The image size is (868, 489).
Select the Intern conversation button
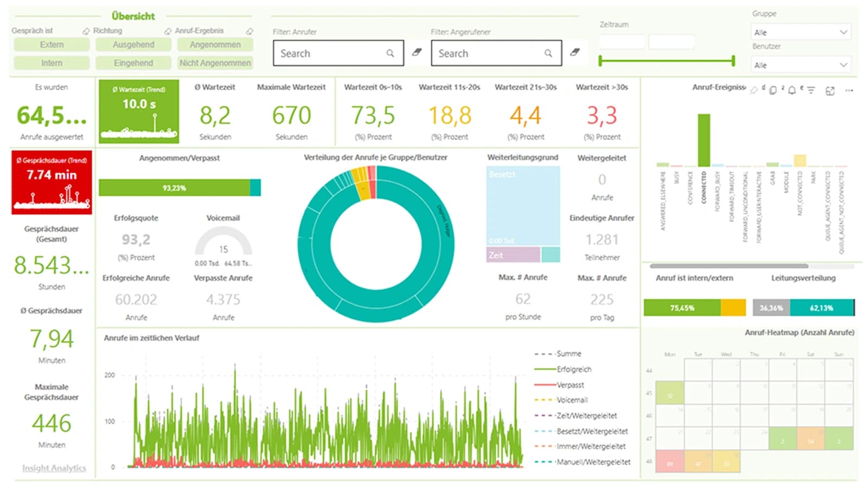click(x=52, y=63)
